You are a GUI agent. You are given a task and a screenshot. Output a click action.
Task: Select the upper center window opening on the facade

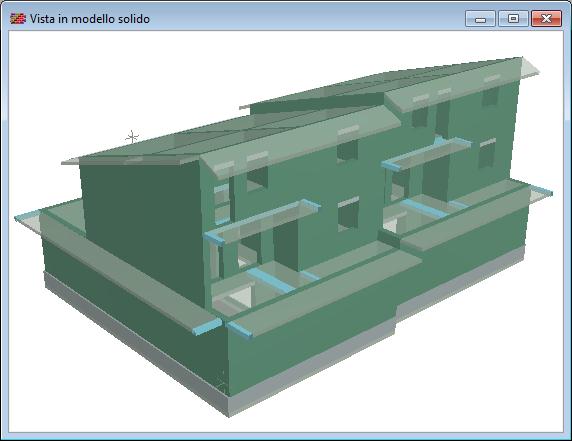pos(347,151)
